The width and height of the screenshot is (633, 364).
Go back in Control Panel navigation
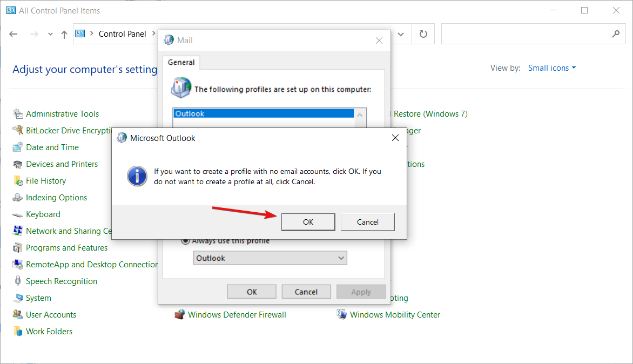(x=14, y=35)
